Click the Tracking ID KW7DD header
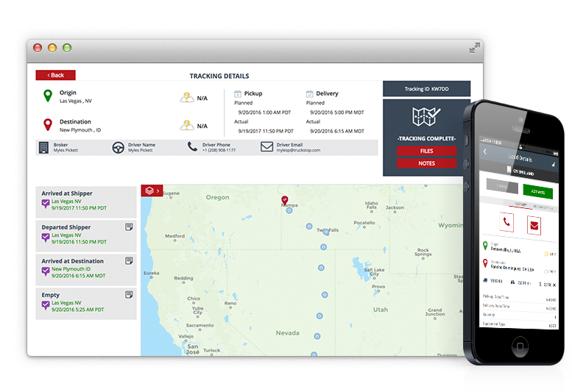Viewport: 572px width, 392px height. pos(426,89)
